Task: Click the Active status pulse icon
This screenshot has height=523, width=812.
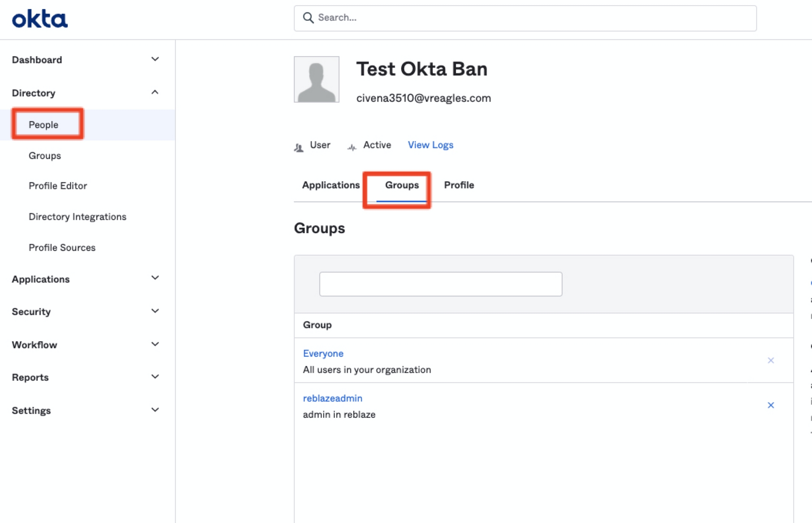Action: pos(352,148)
